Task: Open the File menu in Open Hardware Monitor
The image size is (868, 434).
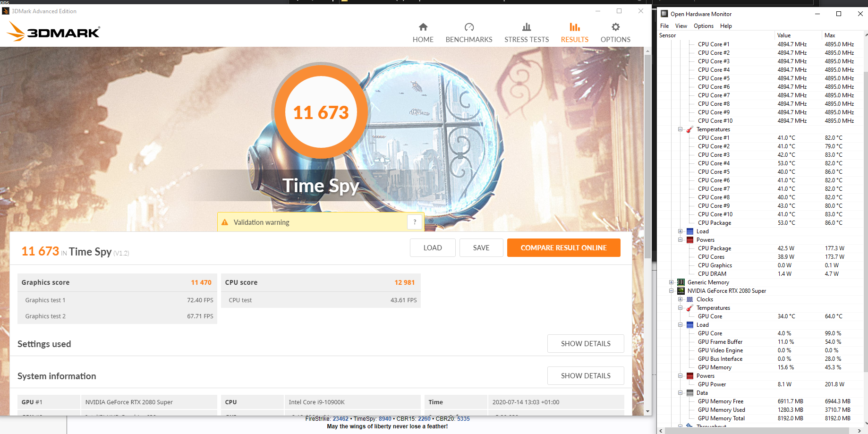Action: tap(664, 26)
